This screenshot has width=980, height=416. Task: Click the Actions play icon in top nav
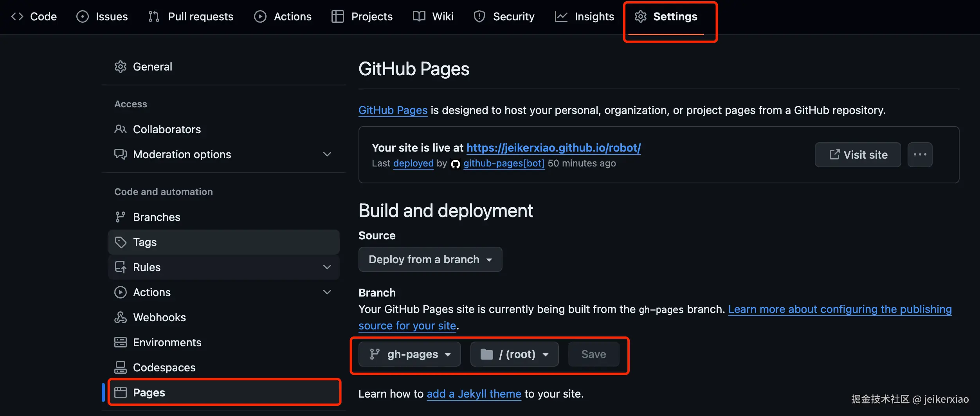[x=260, y=16]
